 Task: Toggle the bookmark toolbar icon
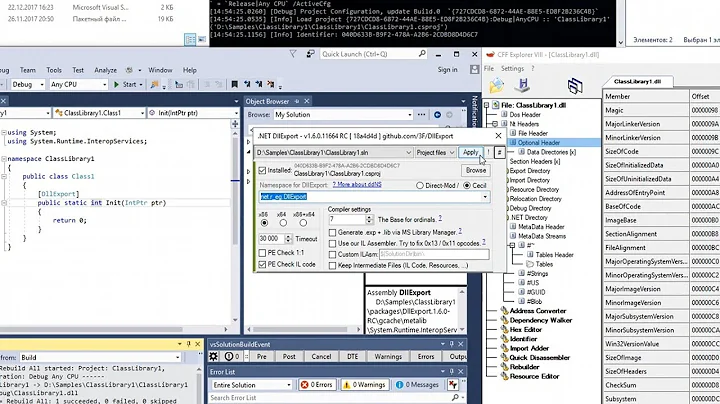coord(234,84)
